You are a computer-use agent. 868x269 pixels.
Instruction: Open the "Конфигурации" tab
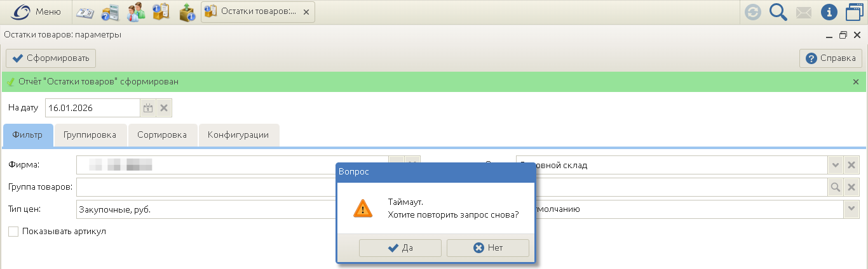pyautogui.click(x=238, y=135)
